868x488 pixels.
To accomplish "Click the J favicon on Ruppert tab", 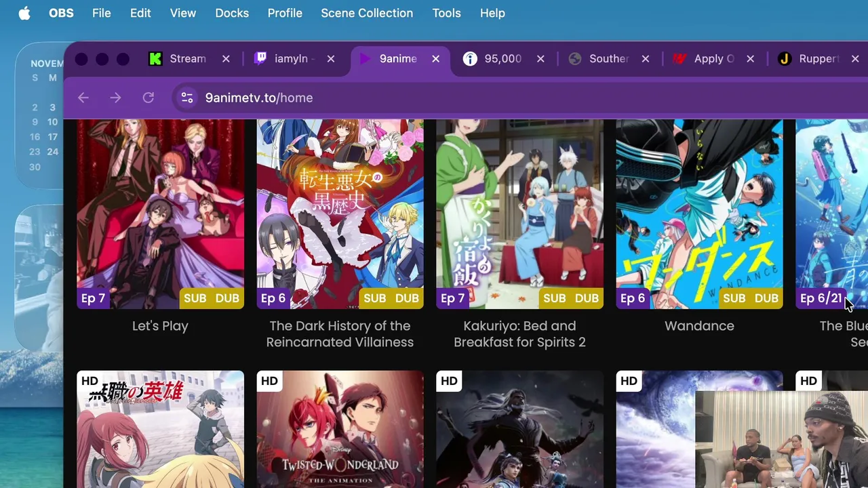I will 785,59.
